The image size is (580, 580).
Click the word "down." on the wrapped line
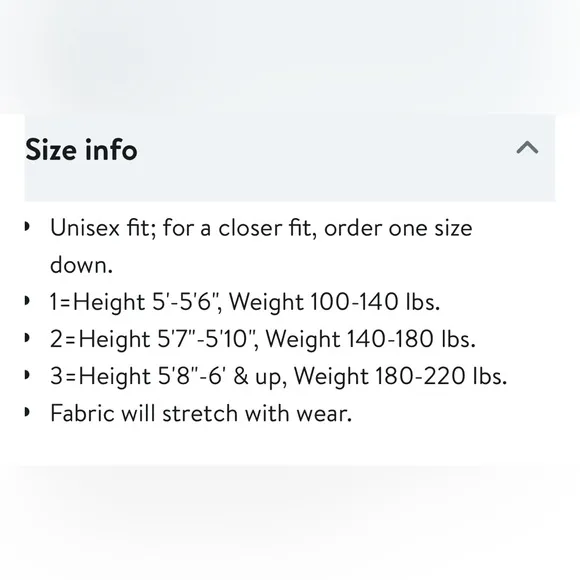(81, 265)
